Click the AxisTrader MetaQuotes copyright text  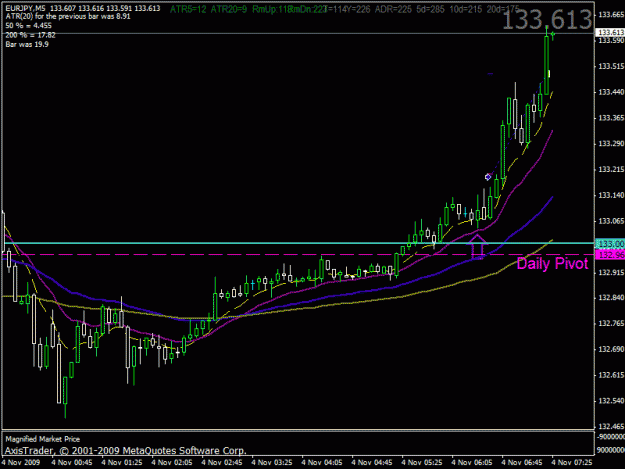point(126,451)
